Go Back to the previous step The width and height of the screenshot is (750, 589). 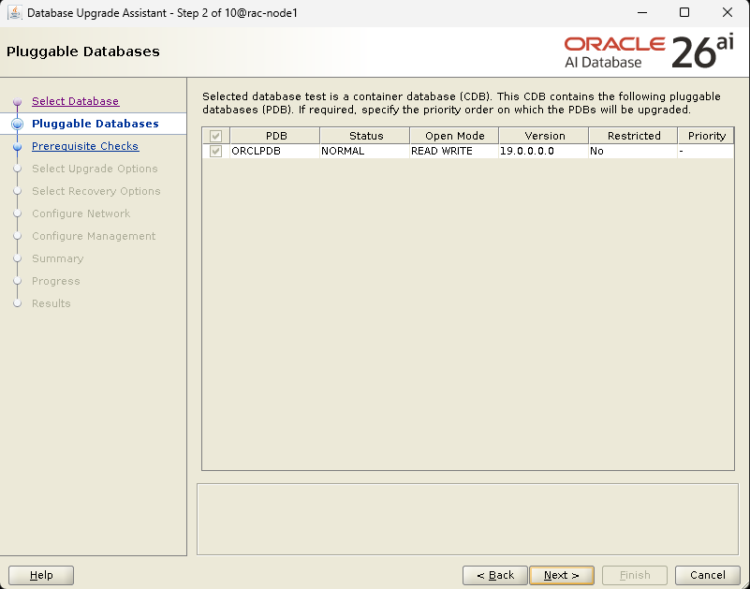[495, 575]
